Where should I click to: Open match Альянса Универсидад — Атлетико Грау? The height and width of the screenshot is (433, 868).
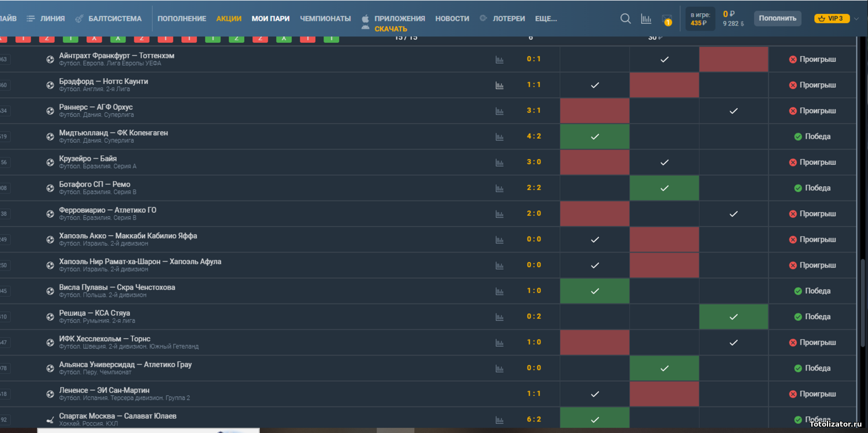125,365
